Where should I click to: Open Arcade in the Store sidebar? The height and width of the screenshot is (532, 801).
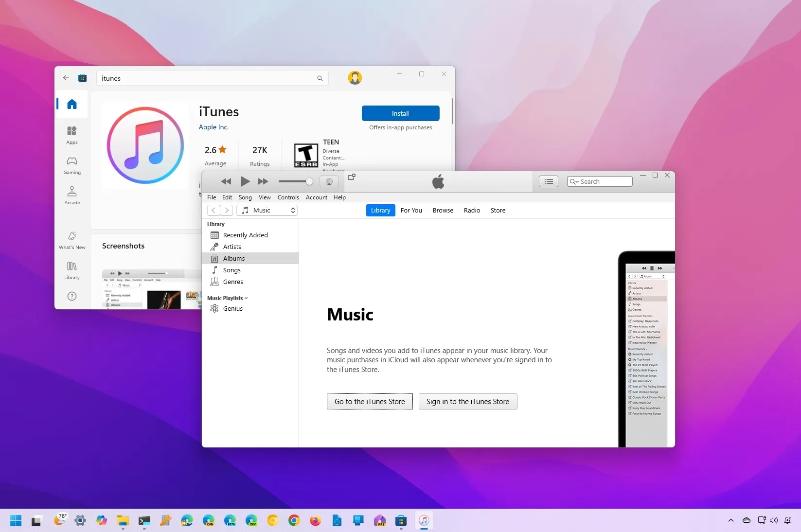click(72, 195)
